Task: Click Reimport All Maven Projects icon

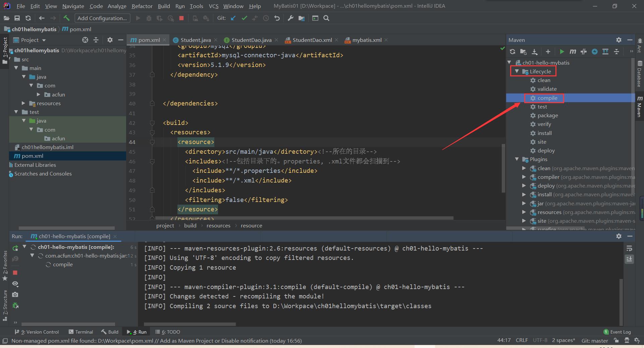Action: 512,52
